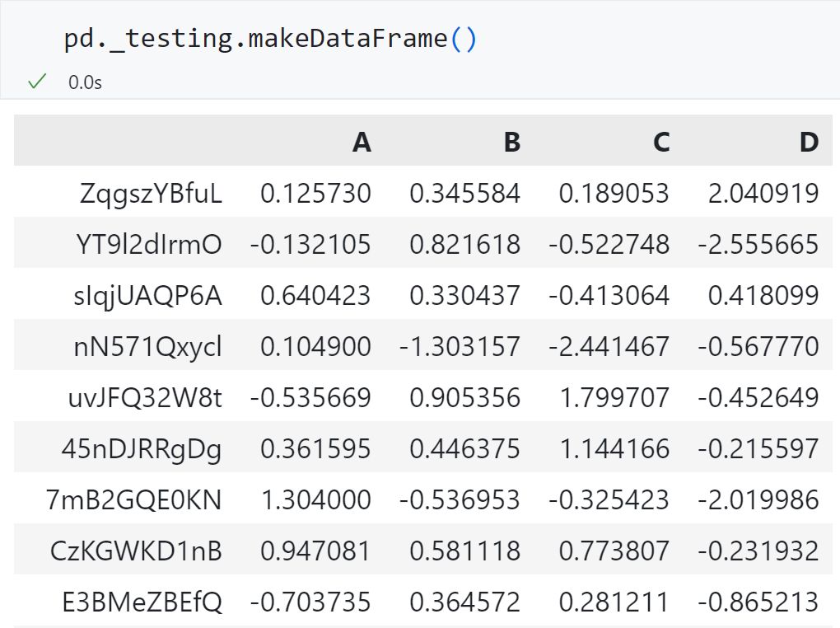The image size is (840, 628).
Task: Click cell value 0.905356
Action: (465, 398)
